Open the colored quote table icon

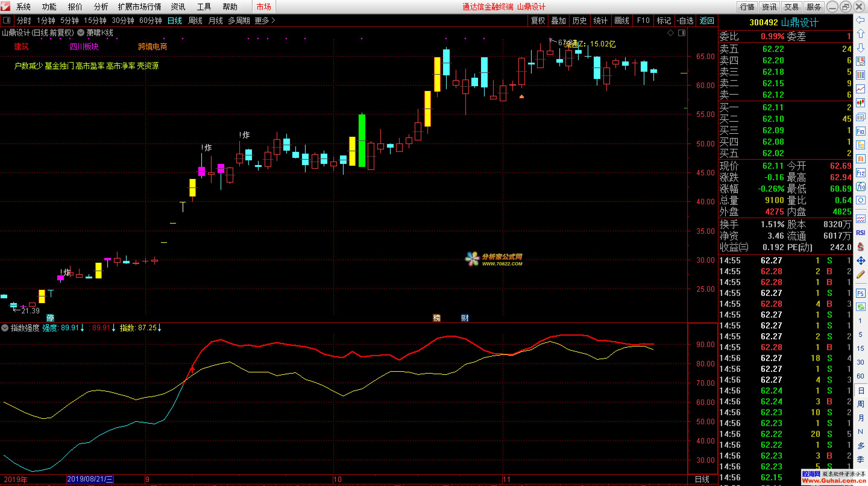[x=860, y=75]
